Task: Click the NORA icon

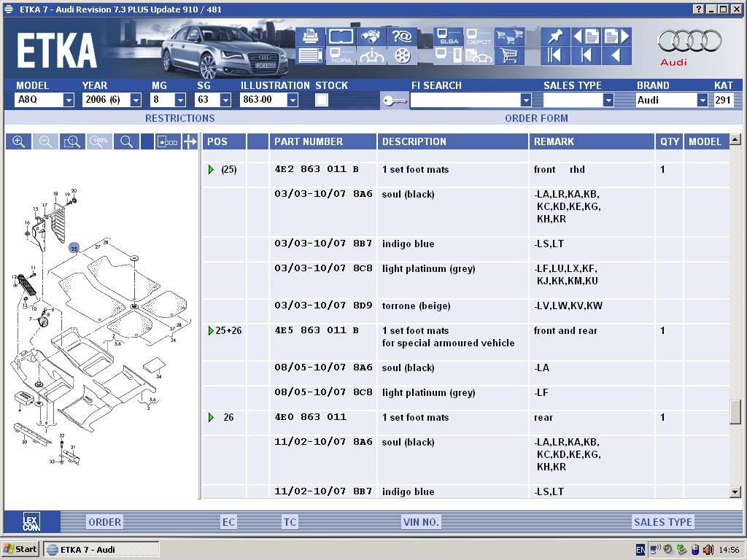Action: pyautogui.click(x=341, y=55)
